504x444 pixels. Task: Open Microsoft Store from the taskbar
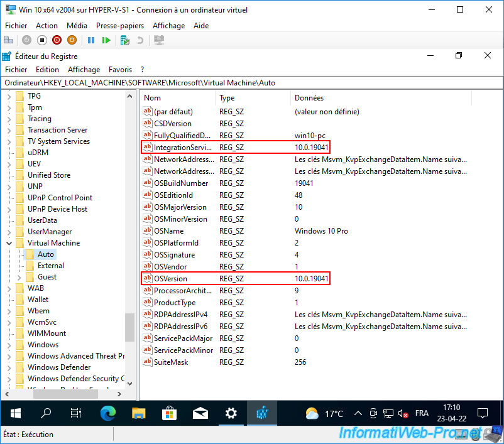tap(170, 413)
